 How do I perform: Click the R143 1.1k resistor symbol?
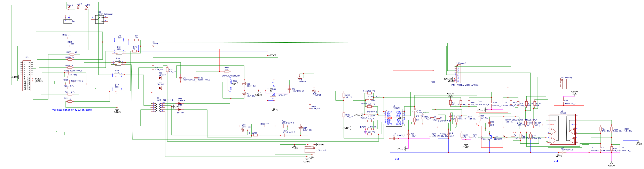point(622,129)
